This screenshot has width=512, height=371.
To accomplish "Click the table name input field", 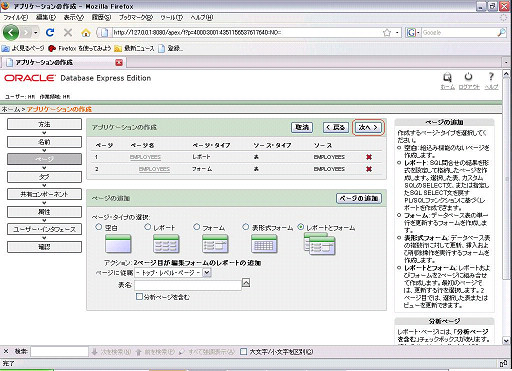I will point(188,285).
